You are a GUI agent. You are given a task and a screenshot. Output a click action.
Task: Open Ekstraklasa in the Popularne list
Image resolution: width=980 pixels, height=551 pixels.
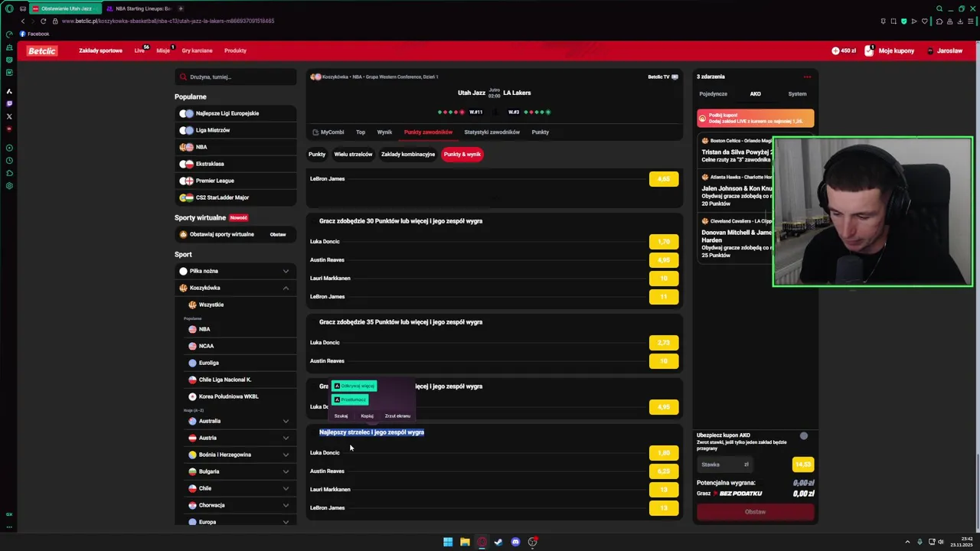(x=235, y=164)
